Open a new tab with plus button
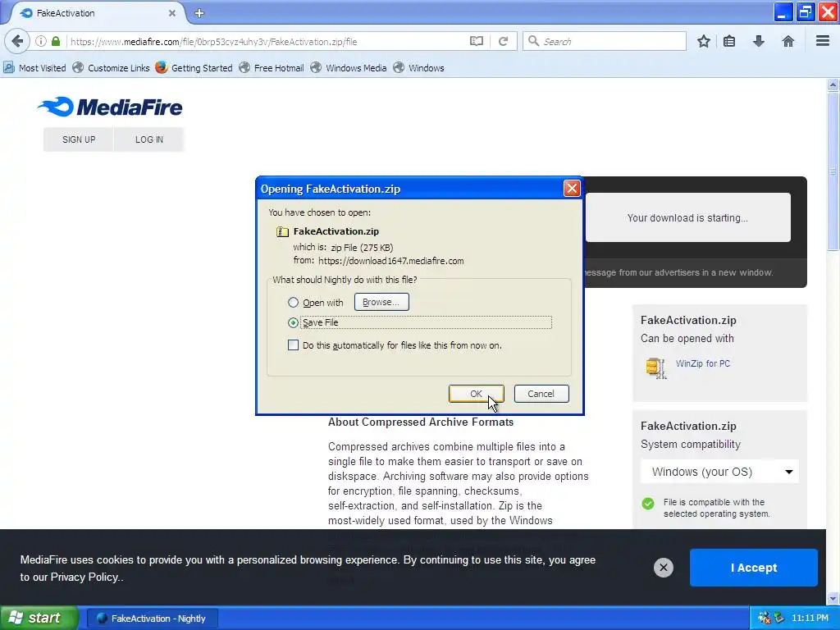This screenshot has width=840, height=630. (199, 13)
